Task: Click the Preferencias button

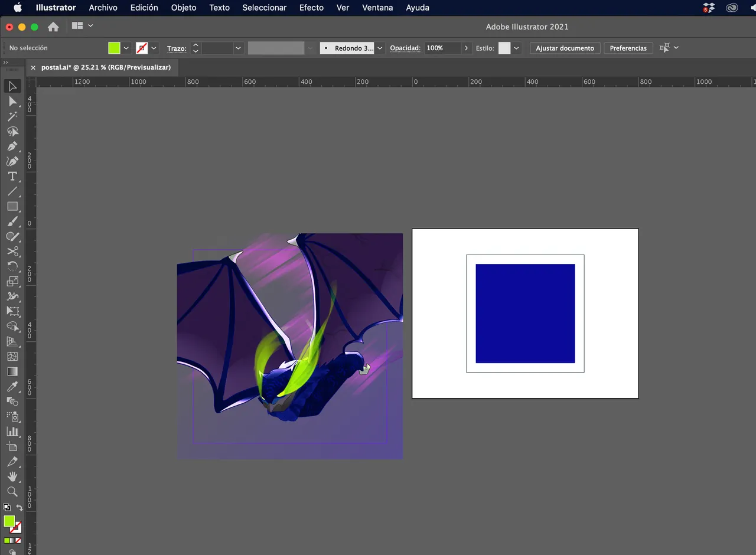Action: pos(628,48)
